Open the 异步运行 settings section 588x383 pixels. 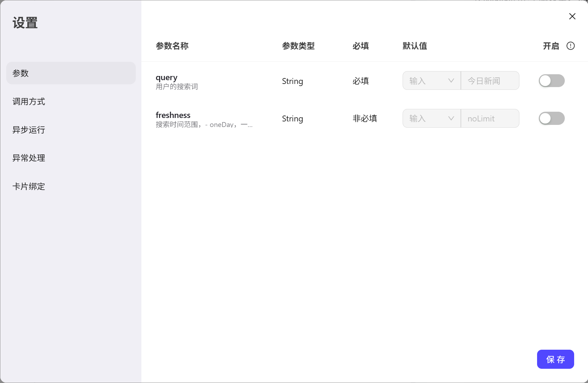pyautogui.click(x=29, y=130)
